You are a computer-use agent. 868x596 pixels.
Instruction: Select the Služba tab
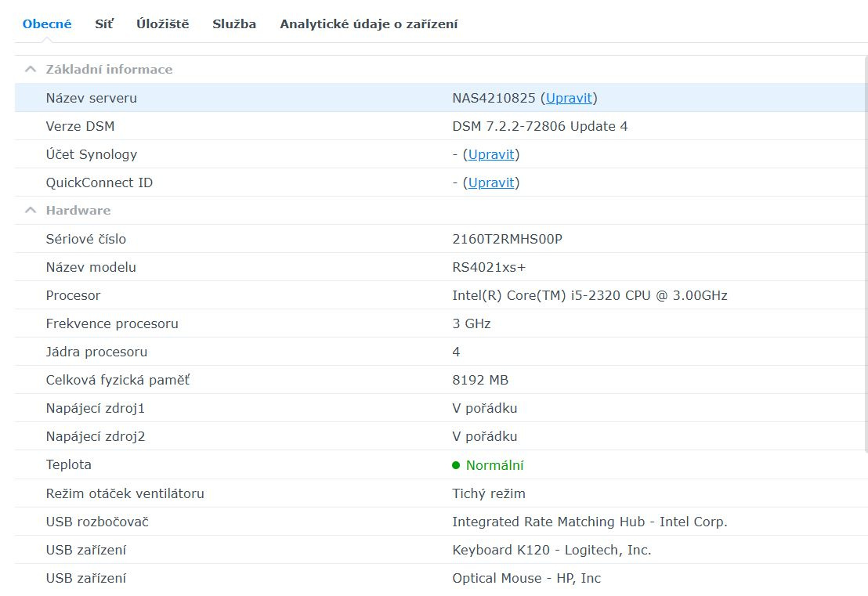pyautogui.click(x=233, y=23)
